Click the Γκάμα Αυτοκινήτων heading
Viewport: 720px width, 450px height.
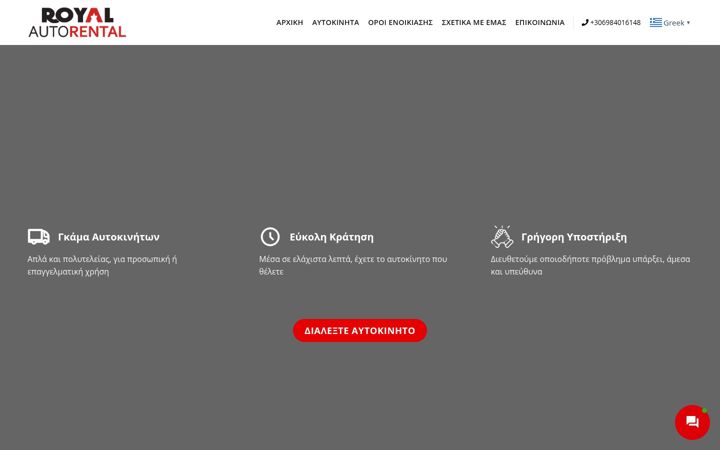click(x=108, y=237)
